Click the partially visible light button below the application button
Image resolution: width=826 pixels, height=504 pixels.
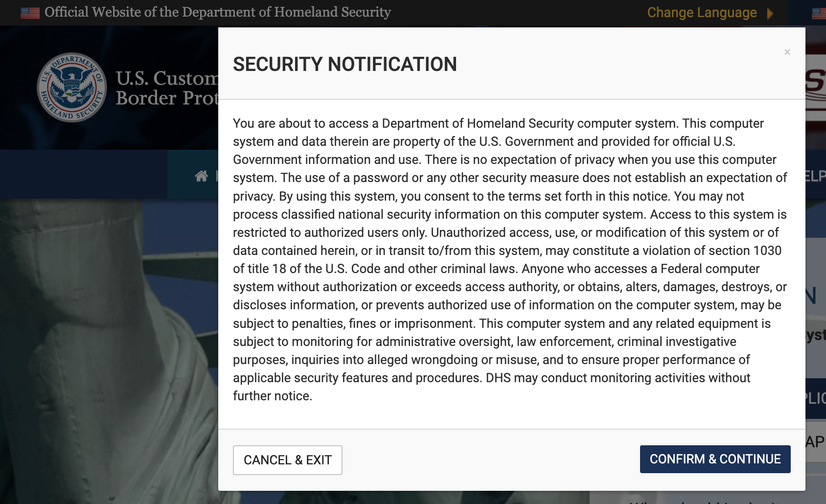click(x=816, y=442)
